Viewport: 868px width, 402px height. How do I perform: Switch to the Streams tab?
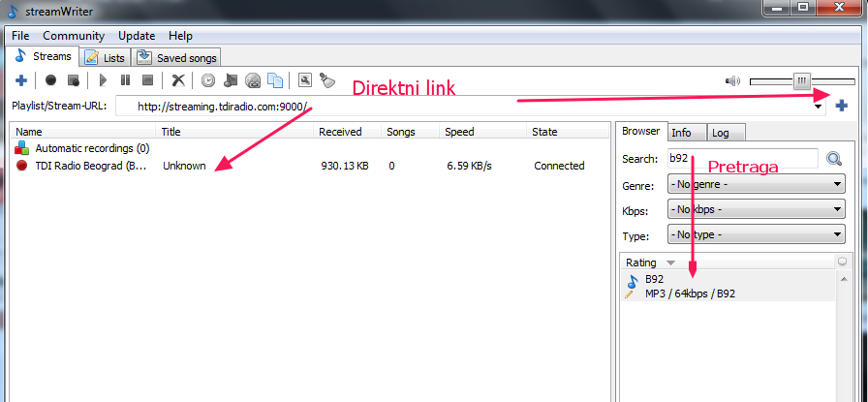pos(44,56)
